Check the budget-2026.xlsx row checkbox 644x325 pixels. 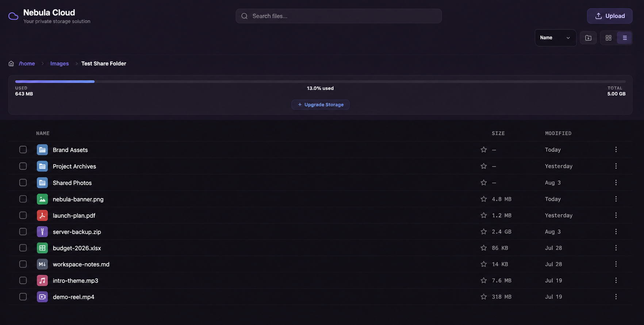tap(23, 248)
